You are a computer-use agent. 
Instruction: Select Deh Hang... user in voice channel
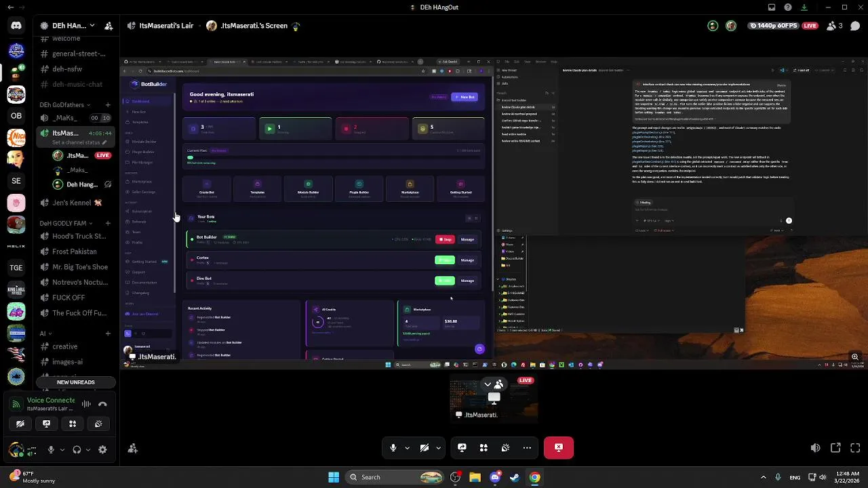click(x=82, y=184)
